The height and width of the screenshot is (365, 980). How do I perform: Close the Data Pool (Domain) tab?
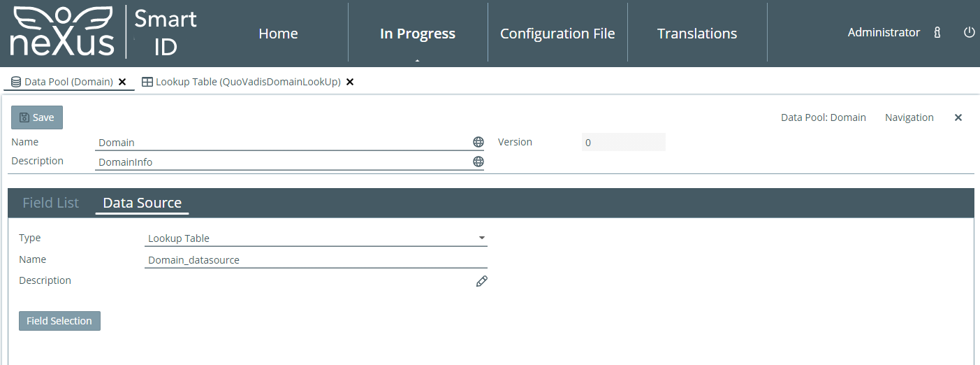(x=122, y=82)
